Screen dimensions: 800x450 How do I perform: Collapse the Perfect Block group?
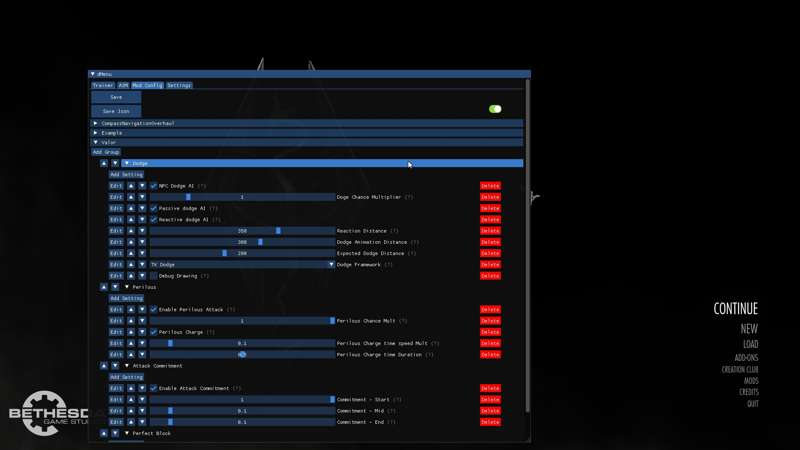point(127,433)
